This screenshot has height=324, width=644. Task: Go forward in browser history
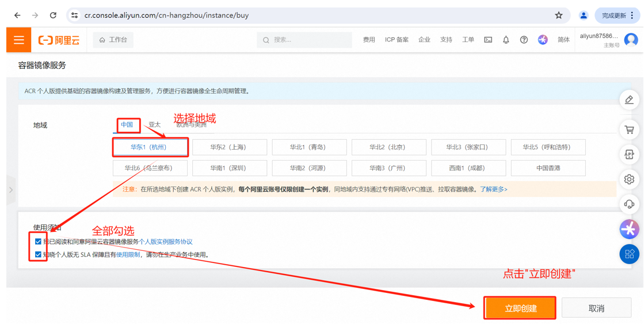(35, 16)
